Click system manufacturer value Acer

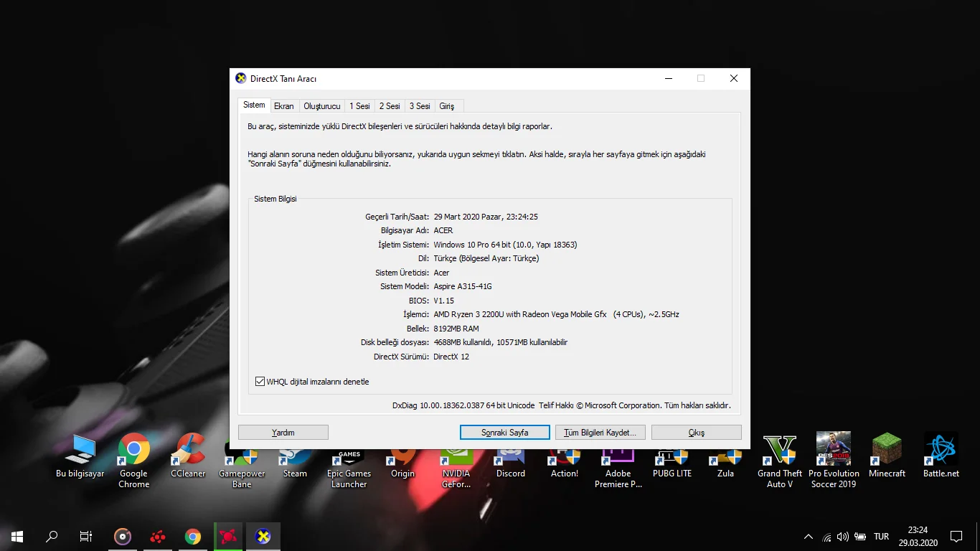[x=441, y=273]
